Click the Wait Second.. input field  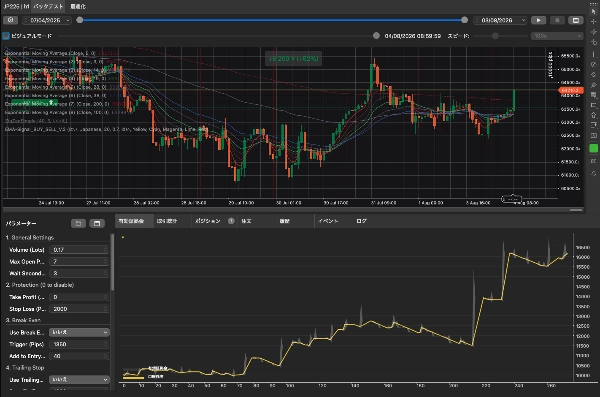79,273
